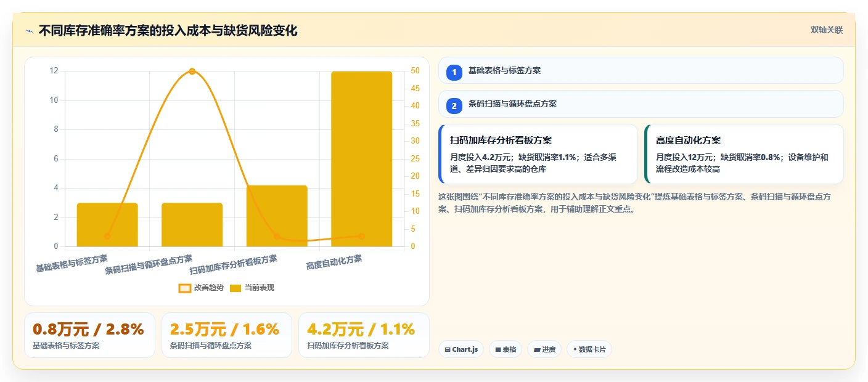Click the line data point over 扫码加库存分析看板方案 bar
This screenshot has height=382, width=868.
277,236
